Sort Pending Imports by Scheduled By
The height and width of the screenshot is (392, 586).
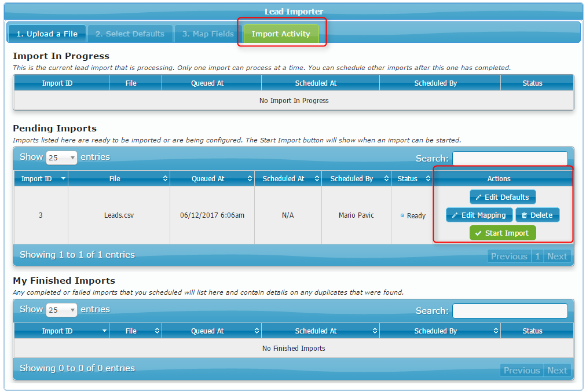(356, 178)
